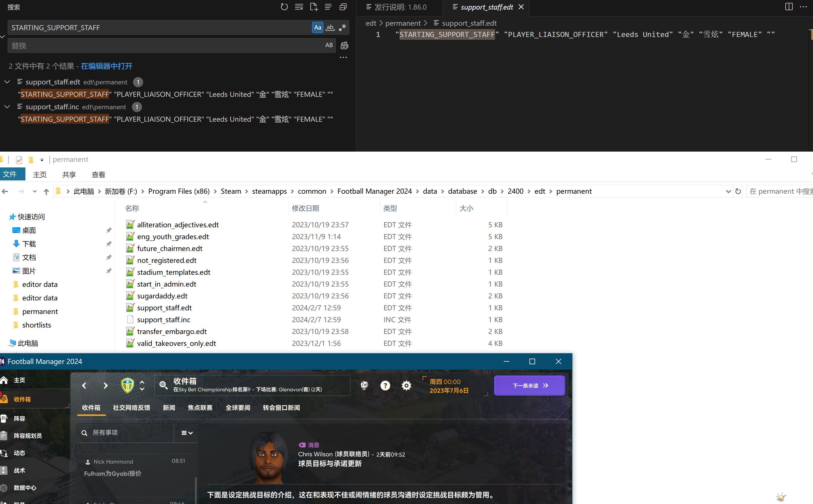The image size is (813, 504).
Task: Switch to release notes 1.86.0 tab
Action: tap(400, 7)
